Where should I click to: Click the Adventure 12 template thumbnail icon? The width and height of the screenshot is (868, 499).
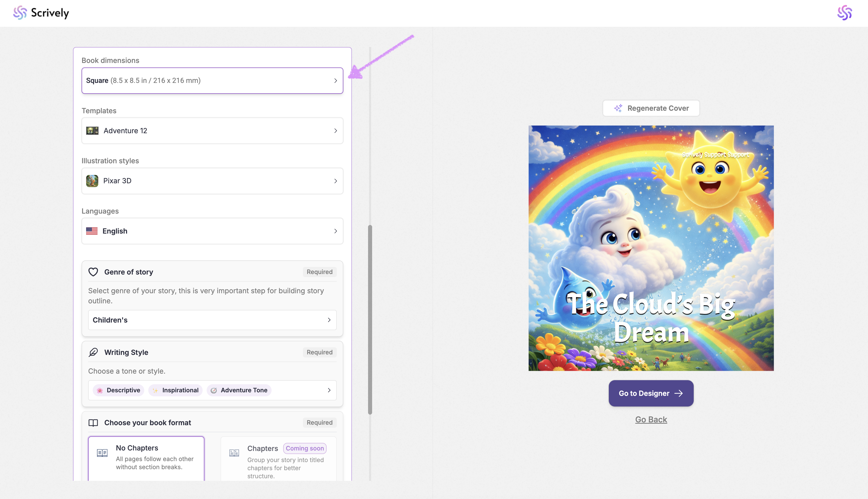[92, 131]
